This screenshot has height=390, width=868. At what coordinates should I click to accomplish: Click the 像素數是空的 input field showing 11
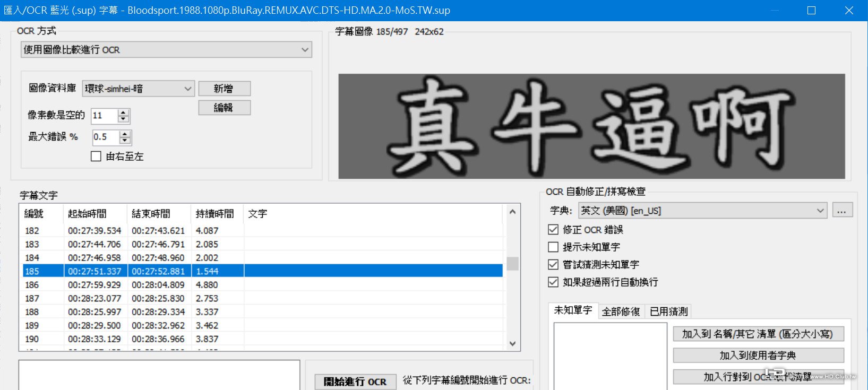click(105, 116)
